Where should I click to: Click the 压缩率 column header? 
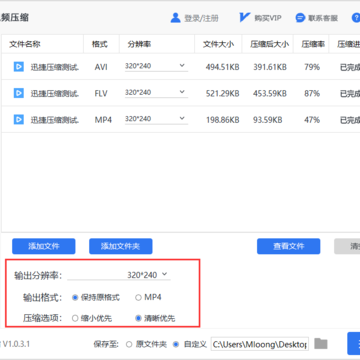click(x=313, y=44)
